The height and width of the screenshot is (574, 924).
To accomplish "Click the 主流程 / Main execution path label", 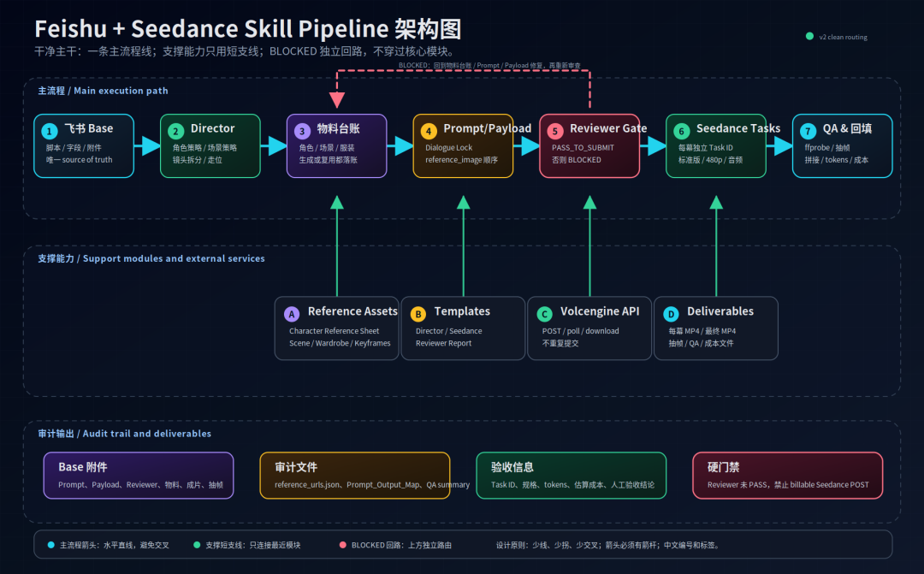I will [x=104, y=91].
